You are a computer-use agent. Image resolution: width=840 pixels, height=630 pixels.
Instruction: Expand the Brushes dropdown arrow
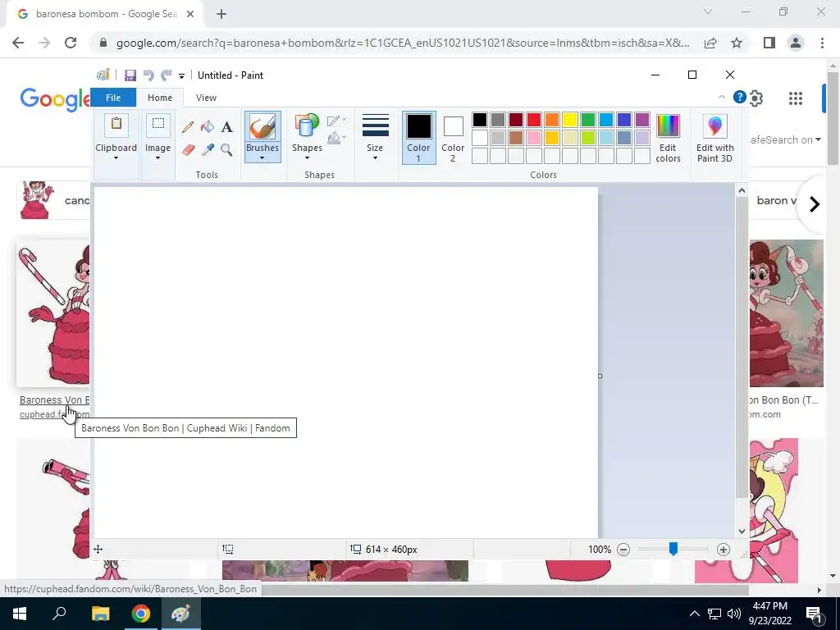262,158
